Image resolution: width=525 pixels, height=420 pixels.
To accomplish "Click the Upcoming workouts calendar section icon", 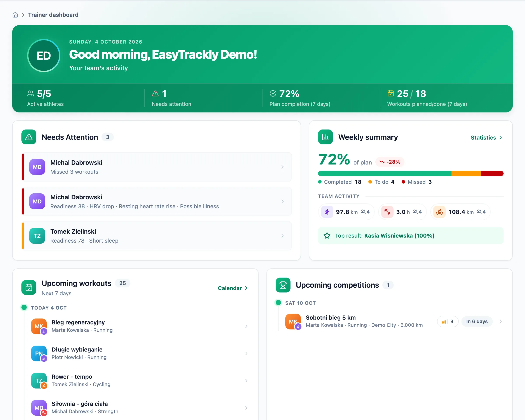I will pyautogui.click(x=29, y=288).
